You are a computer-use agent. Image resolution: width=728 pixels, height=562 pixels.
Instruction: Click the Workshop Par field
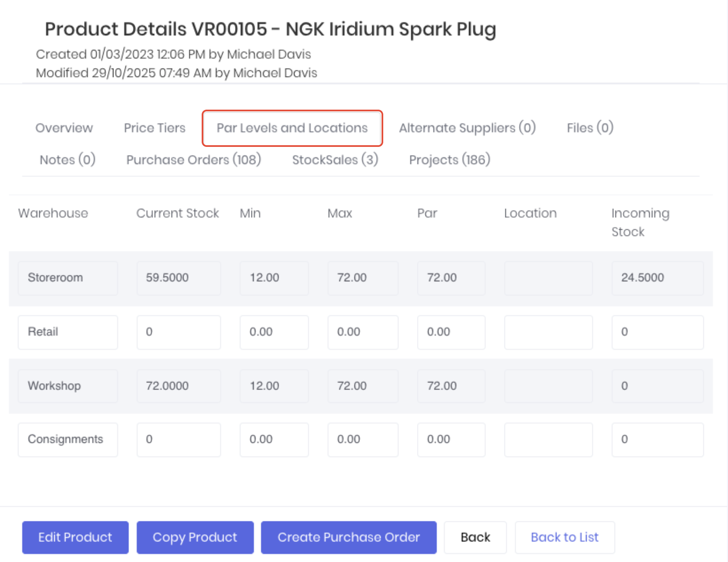(451, 386)
